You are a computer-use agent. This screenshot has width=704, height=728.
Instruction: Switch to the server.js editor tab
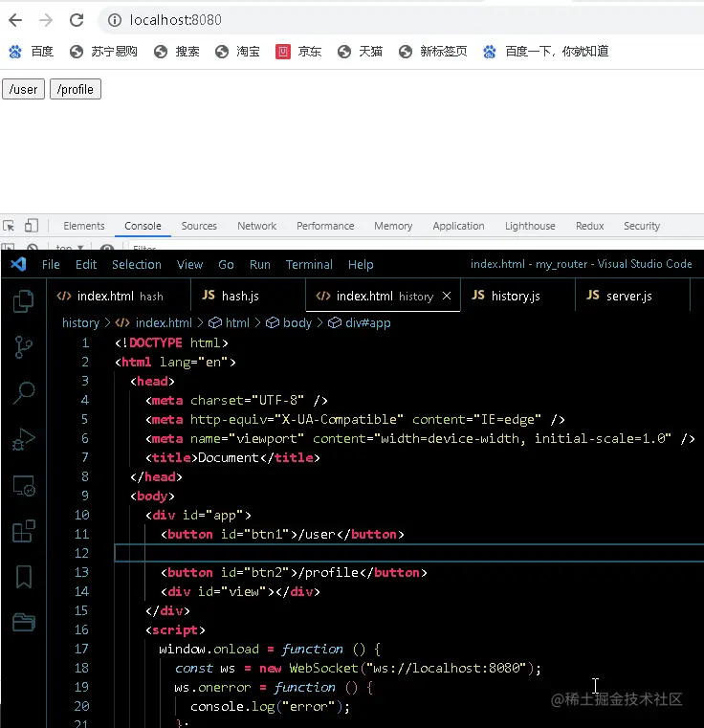pos(632,296)
